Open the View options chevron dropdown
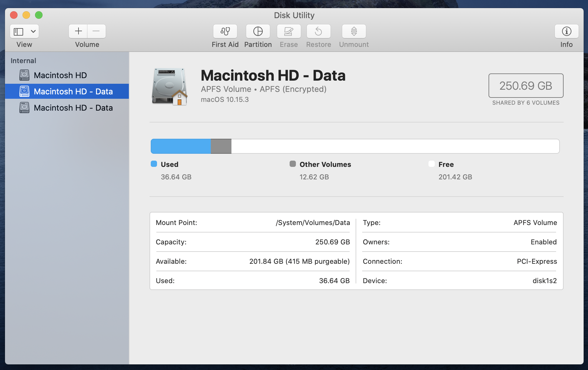The image size is (588, 370). point(33,31)
